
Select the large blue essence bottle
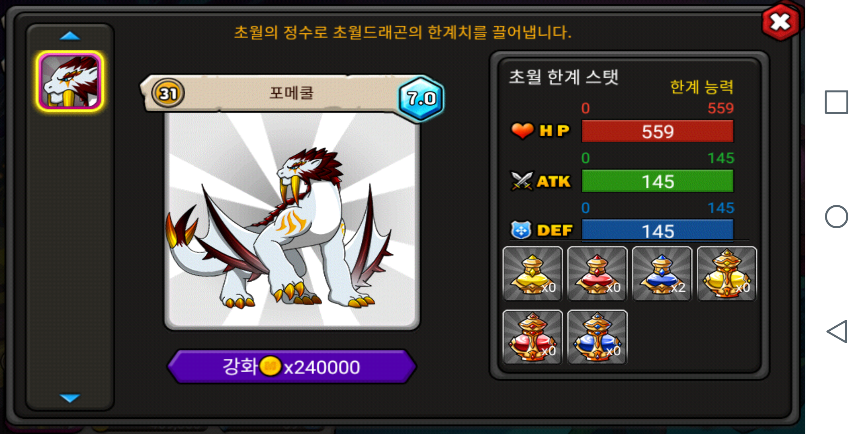coord(597,337)
